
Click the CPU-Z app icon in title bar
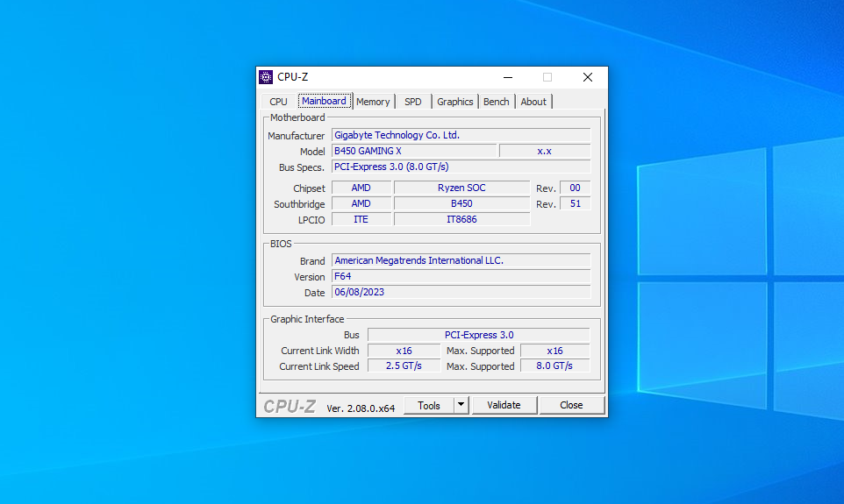(266, 77)
